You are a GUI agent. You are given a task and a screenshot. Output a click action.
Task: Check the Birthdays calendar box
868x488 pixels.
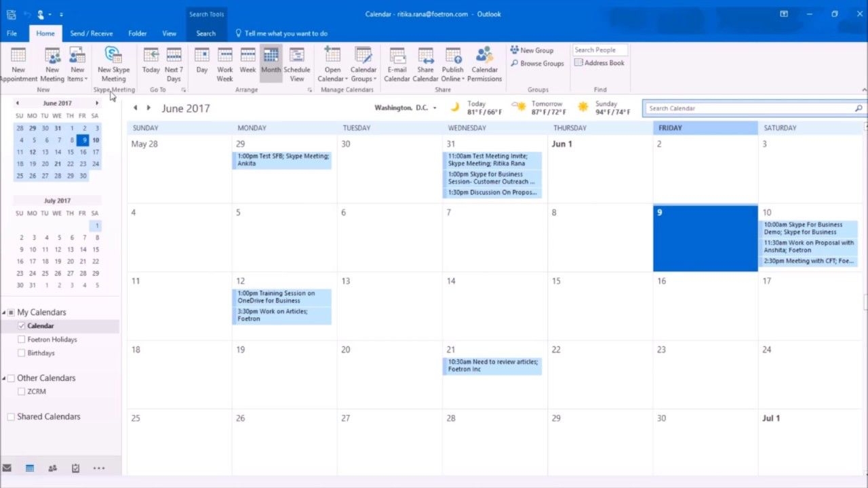click(x=22, y=353)
